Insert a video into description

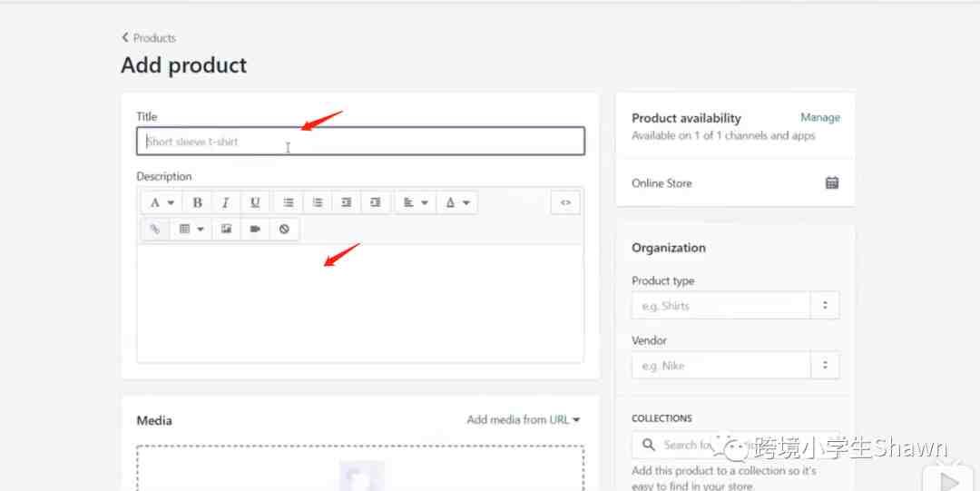(x=255, y=230)
